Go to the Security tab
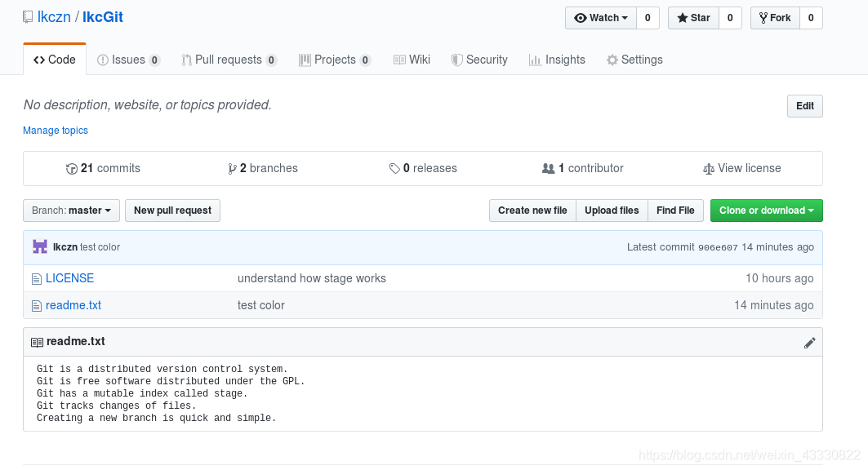Screen dimensions: 868x470 (479, 60)
